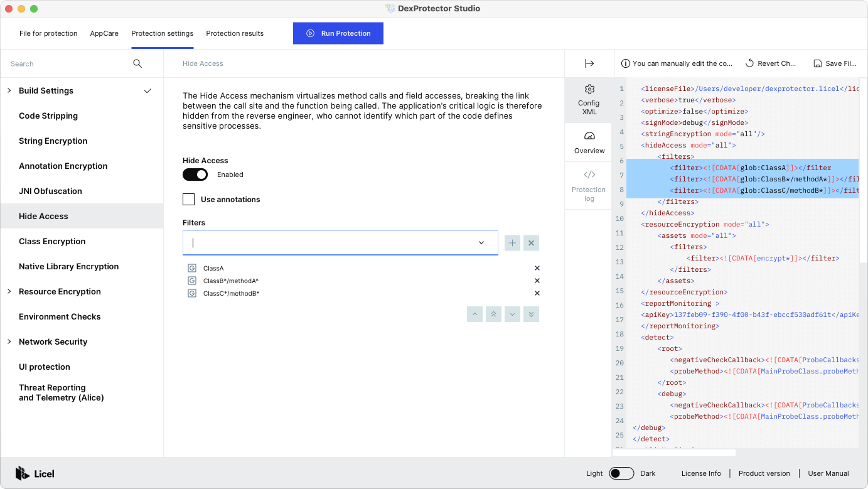Open Product version link

(x=764, y=473)
